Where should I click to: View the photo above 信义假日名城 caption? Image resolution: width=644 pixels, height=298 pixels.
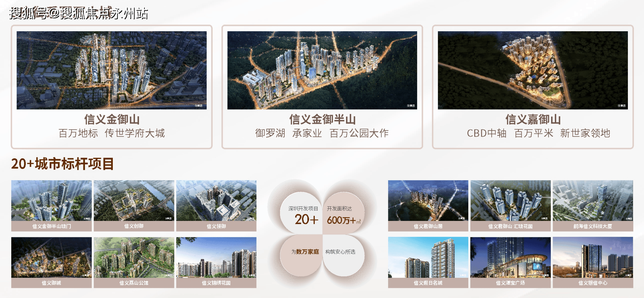pyautogui.click(x=428, y=257)
